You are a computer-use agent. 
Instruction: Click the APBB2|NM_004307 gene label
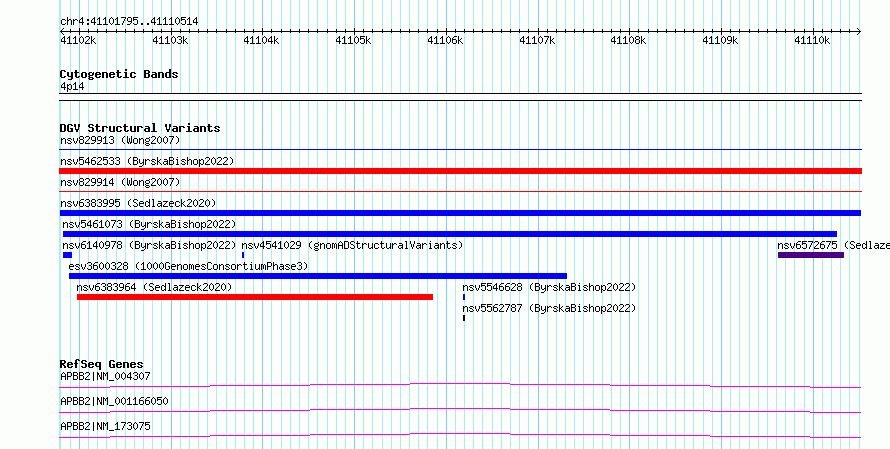tap(106, 376)
